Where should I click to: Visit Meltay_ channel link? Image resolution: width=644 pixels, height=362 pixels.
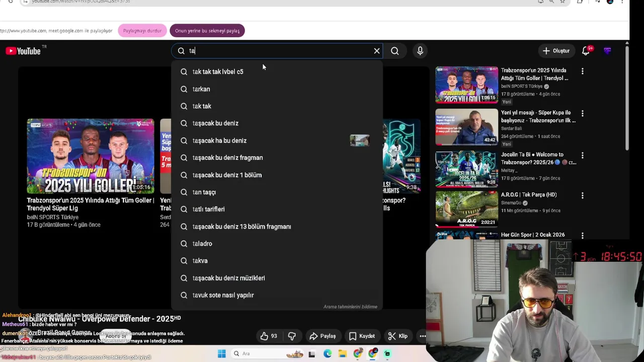pyautogui.click(x=508, y=170)
